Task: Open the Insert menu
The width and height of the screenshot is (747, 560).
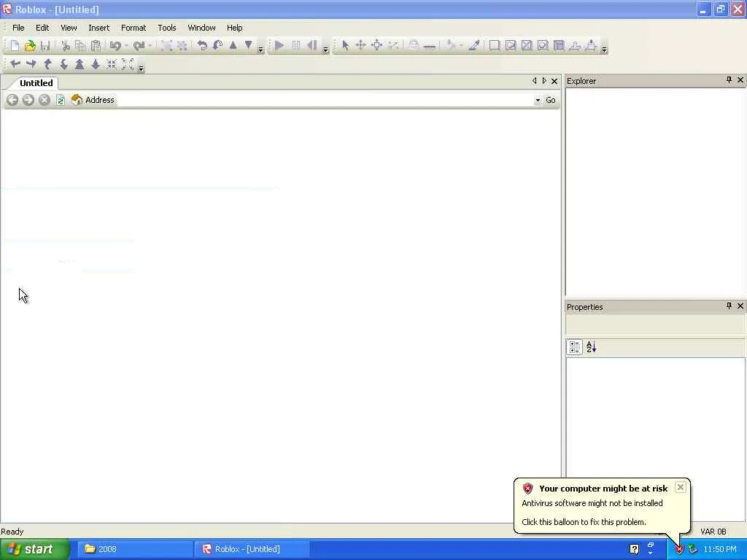Action: point(98,28)
